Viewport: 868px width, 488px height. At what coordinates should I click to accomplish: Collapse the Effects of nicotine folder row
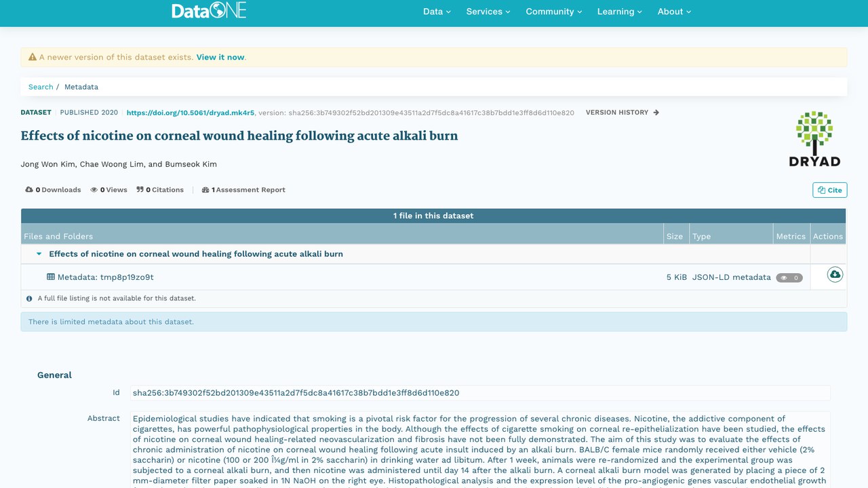39,254
